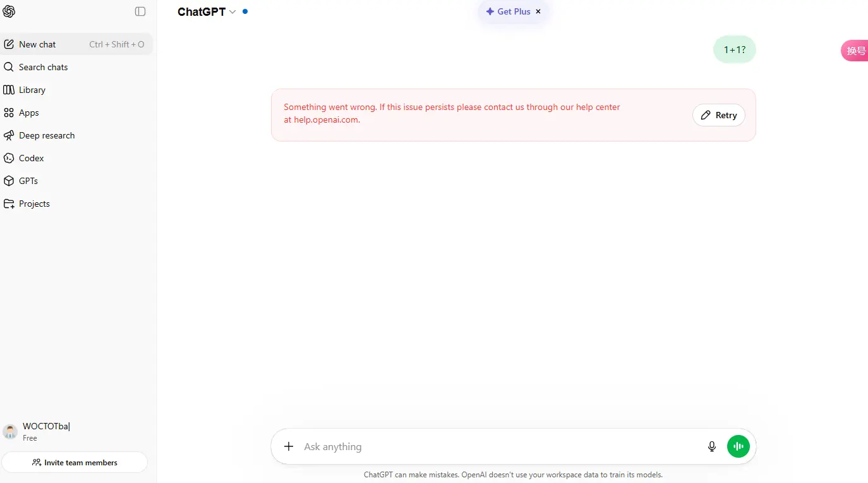Dismiss the Get Plus banner with X
The height and width of the screenshot is (483, 868).
(x=538, y=11)
